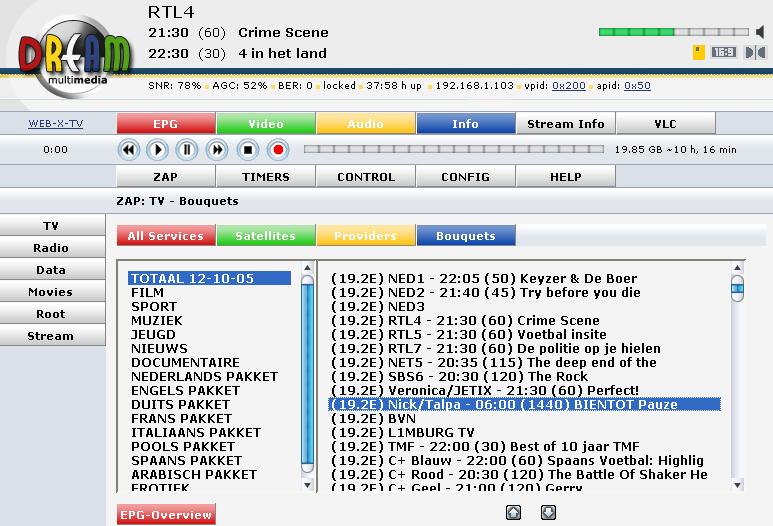Click the vpid 0x200 link
This screenshot has height=526, width=773.
coord(568,85)
